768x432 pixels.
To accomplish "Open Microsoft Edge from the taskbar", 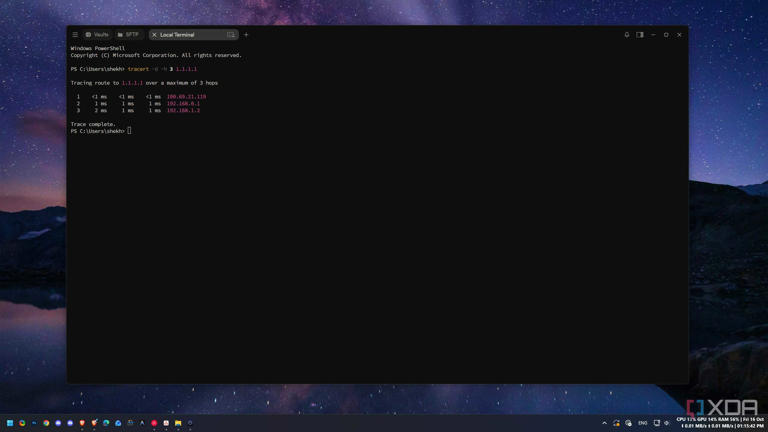I will tap(106, 423).
